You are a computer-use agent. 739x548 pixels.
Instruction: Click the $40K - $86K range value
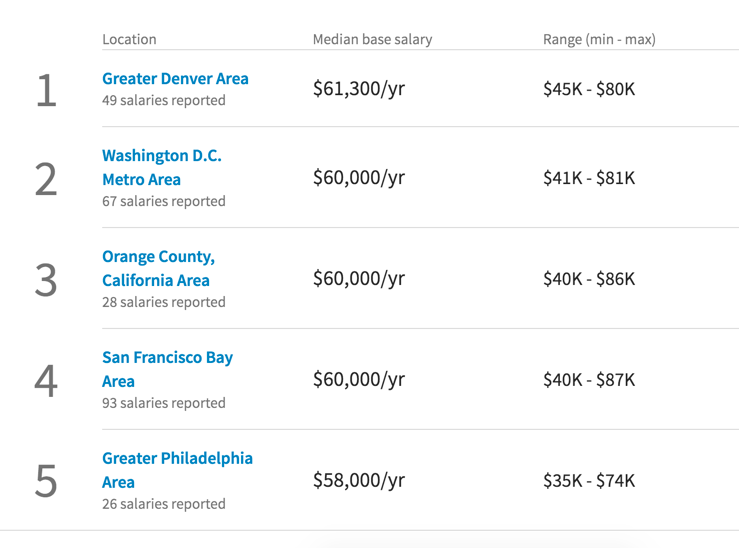588,279
